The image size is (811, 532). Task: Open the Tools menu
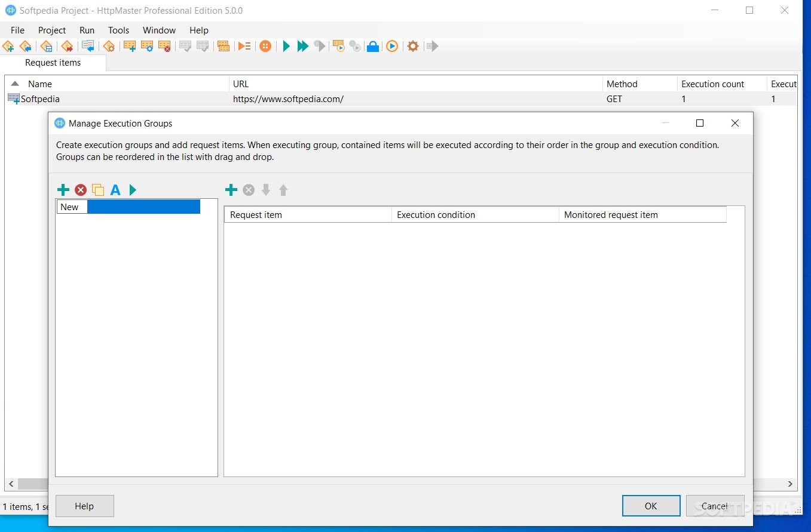pos(118,30)
